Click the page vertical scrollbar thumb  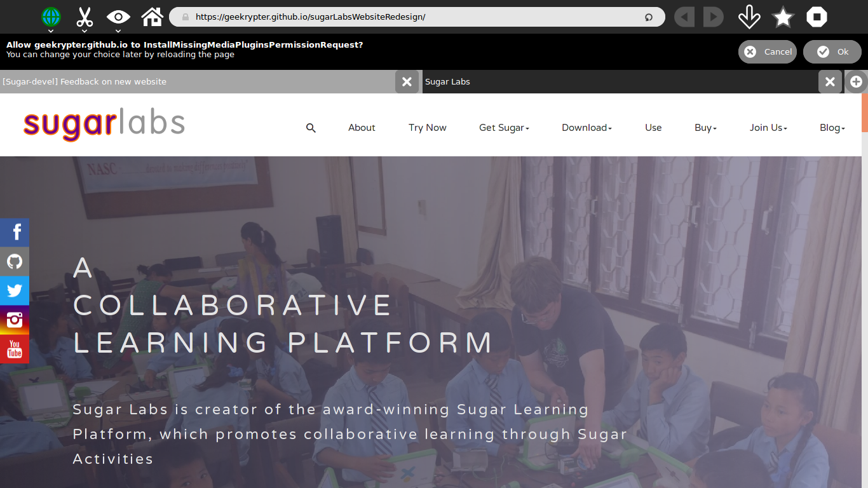point(865,113)
